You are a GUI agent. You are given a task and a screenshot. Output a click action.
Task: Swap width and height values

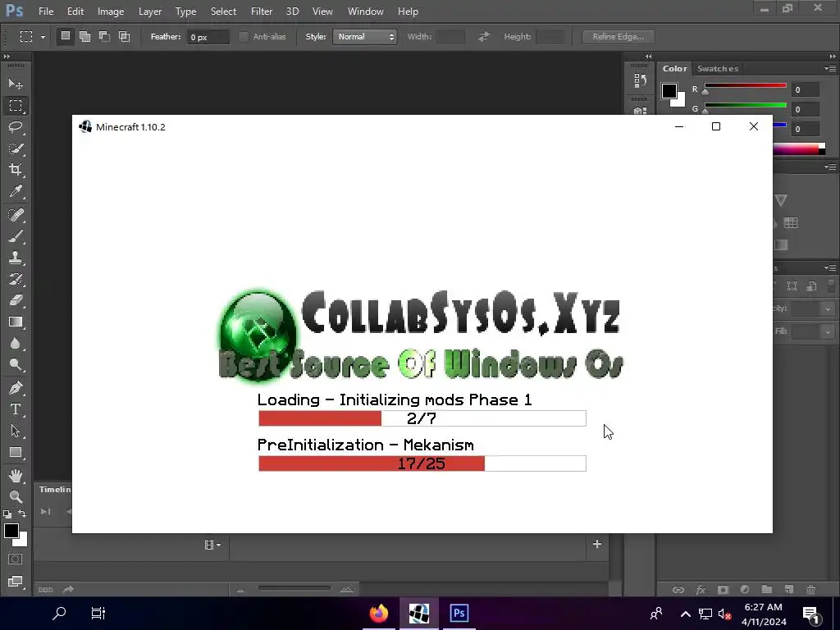pos(484,36)
